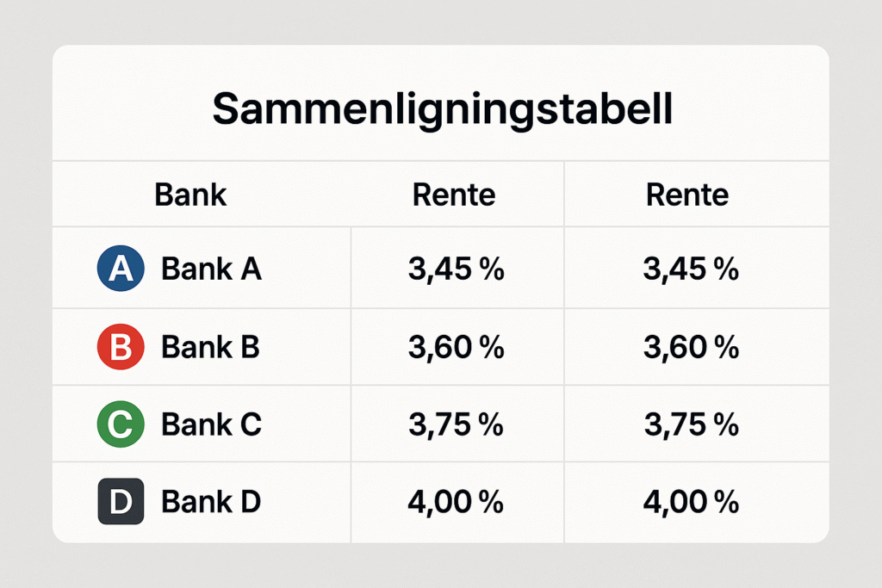Click 3,75 % in the middle Rente column
Screen dimensions: 882x588
(456, 424)
